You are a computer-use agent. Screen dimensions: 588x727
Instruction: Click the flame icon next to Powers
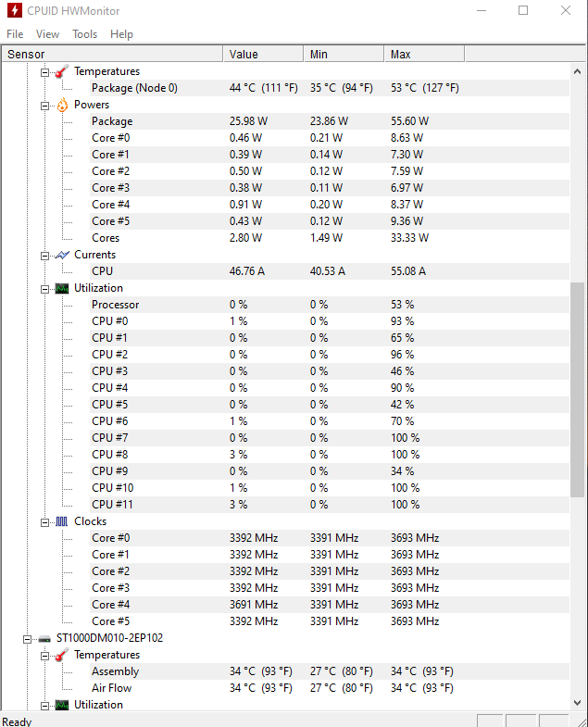(x=62, y=106)
